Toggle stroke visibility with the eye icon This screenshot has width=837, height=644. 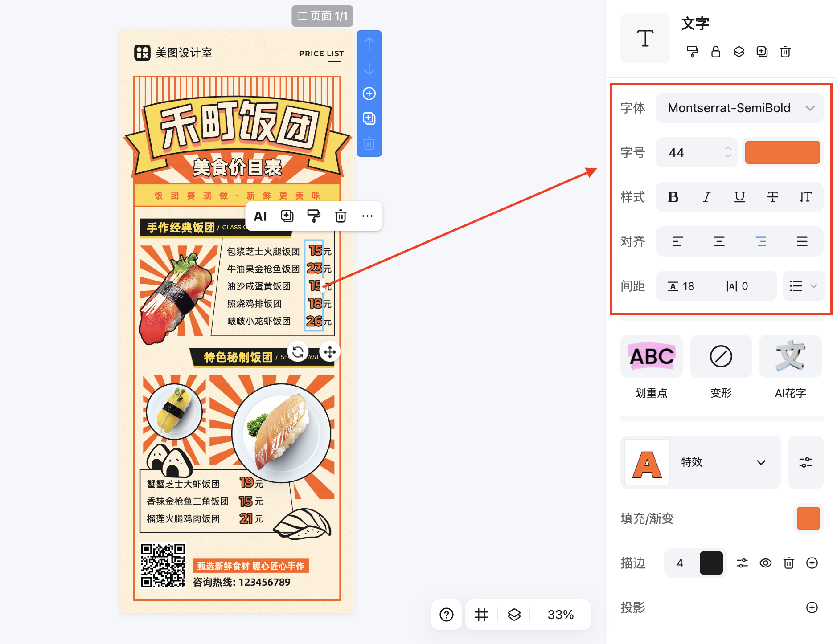(x=766, y=563)
